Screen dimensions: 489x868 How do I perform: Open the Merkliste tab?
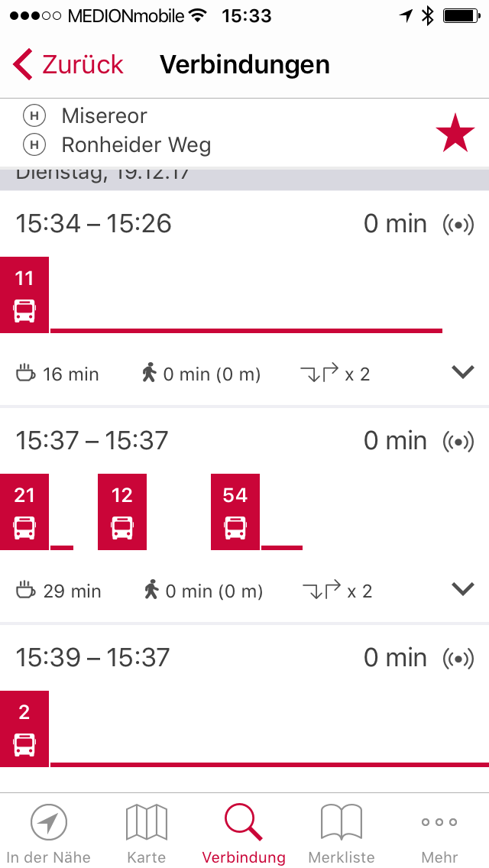pyautogui.click(x=342, y=833)
